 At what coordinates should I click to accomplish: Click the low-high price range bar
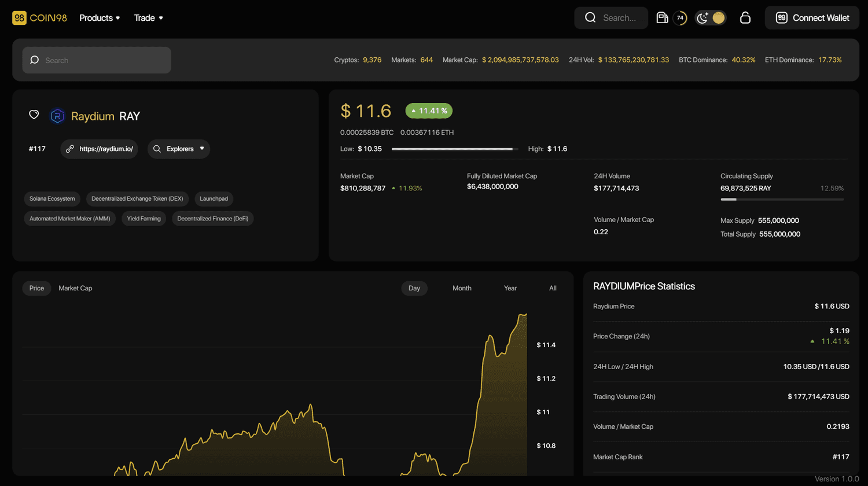[x=455, y=149]
